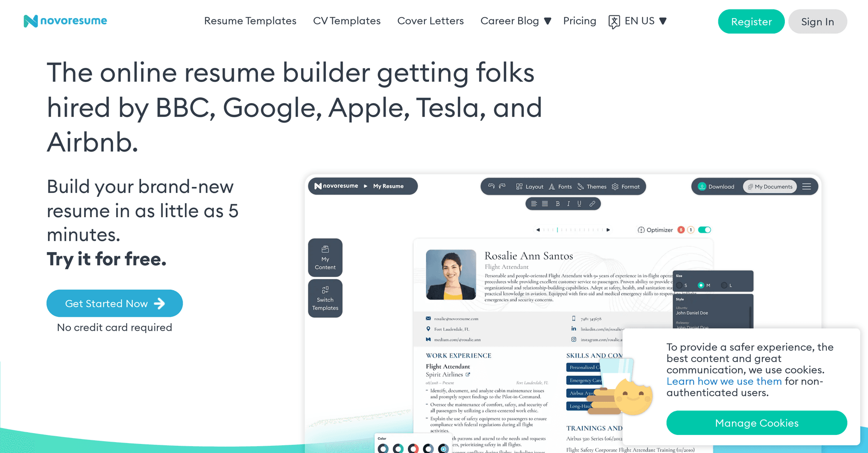Click the teal marker on the spacing slider
Screen dimensions: 868x453
557,230
